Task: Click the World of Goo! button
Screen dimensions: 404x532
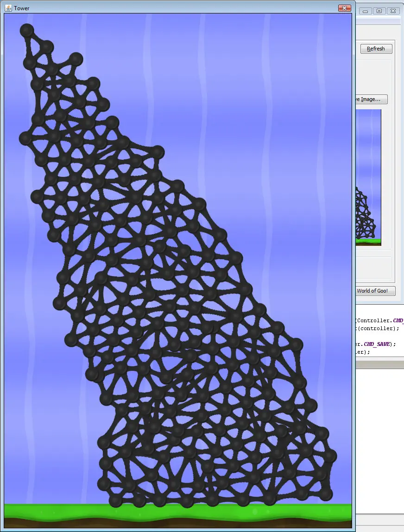Action: (x=375, y=291)
